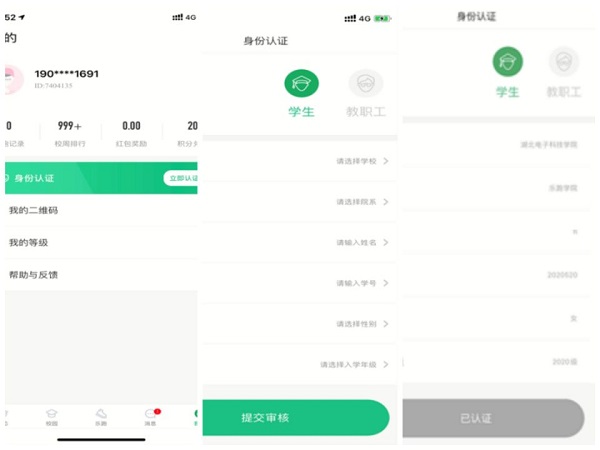Open the 消息 icon with the red badge
Screen dimensions: 600x450
pyautogui.click(x=152, y=413)
